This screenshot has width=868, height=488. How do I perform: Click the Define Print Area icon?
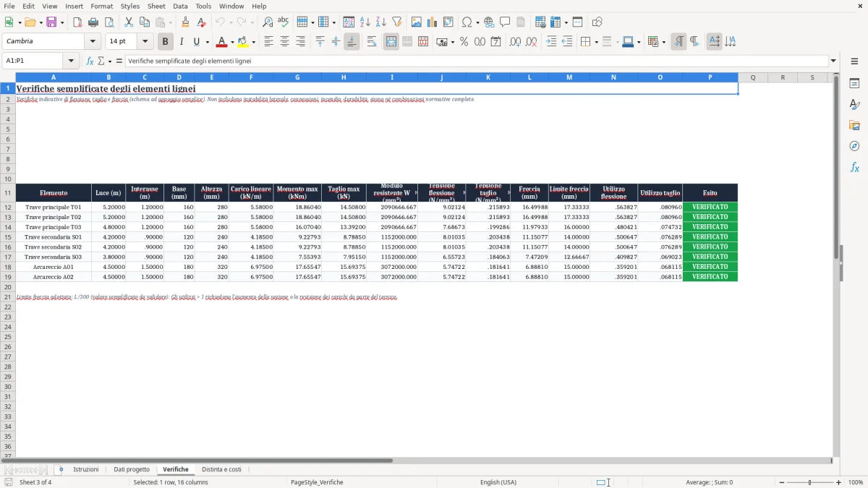540,22
